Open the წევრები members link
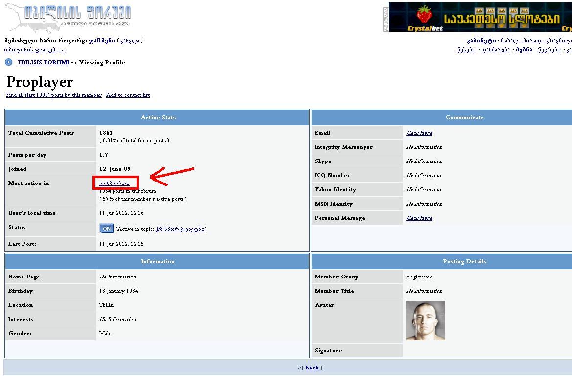This screenshot has height=392, width=572. pos(549,49)
